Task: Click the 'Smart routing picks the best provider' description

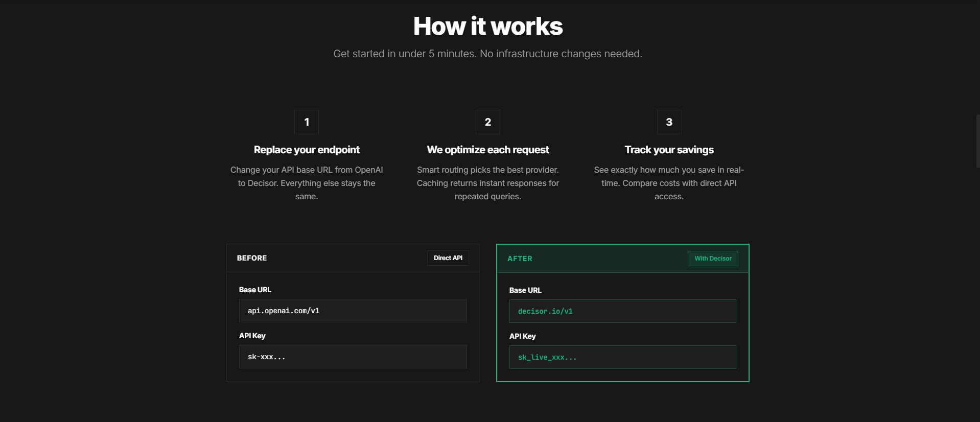Action: click(488, 183)
